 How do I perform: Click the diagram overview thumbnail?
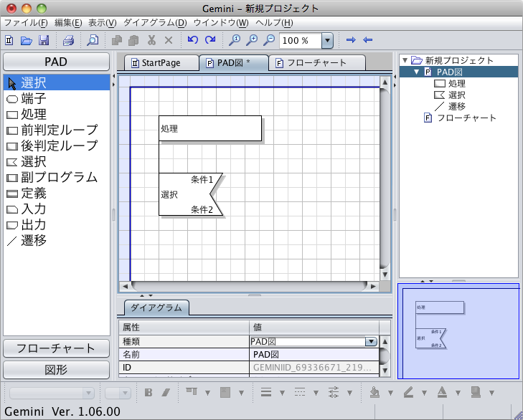click(458, 331)
